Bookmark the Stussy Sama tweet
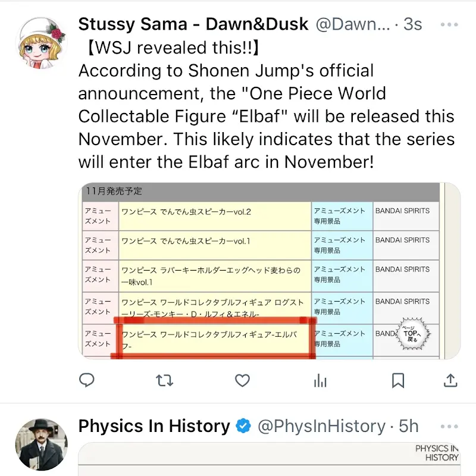 tap(398, 380)
